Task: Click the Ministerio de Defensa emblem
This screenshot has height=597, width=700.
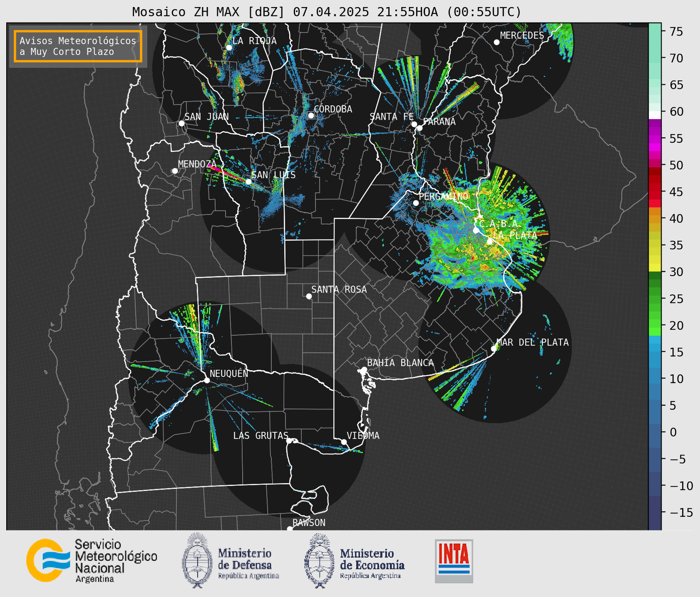Action: (x=197, y=560)
